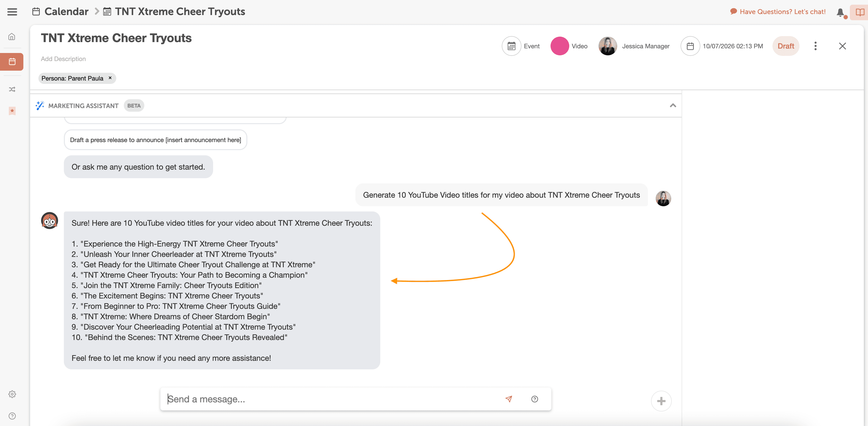Select the Event type option

pos(521,46)
